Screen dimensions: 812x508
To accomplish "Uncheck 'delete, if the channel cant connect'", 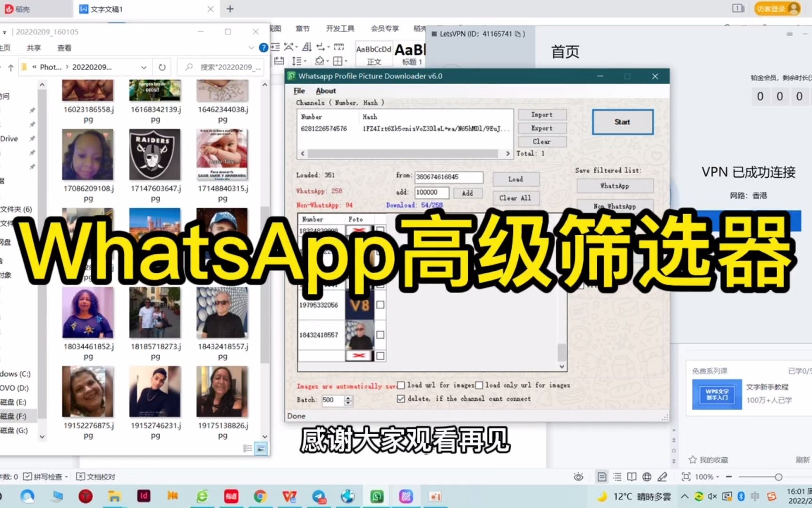I will pos(401,399).
